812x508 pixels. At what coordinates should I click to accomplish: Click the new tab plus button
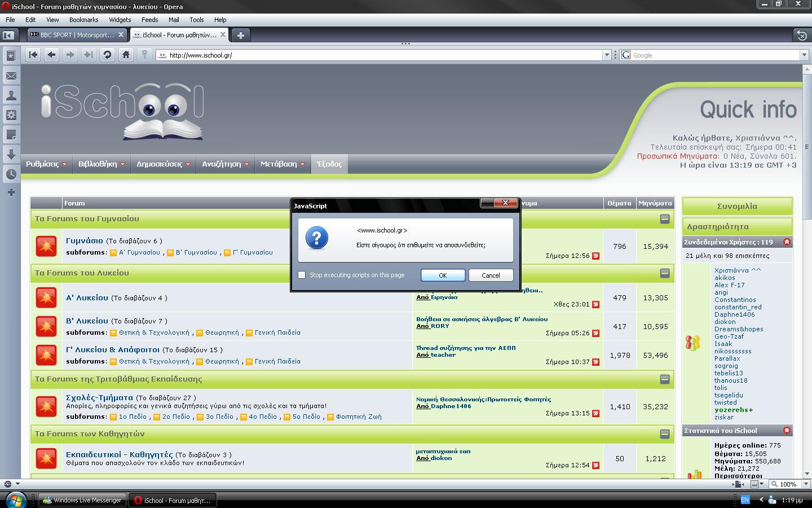coord(240,35)
